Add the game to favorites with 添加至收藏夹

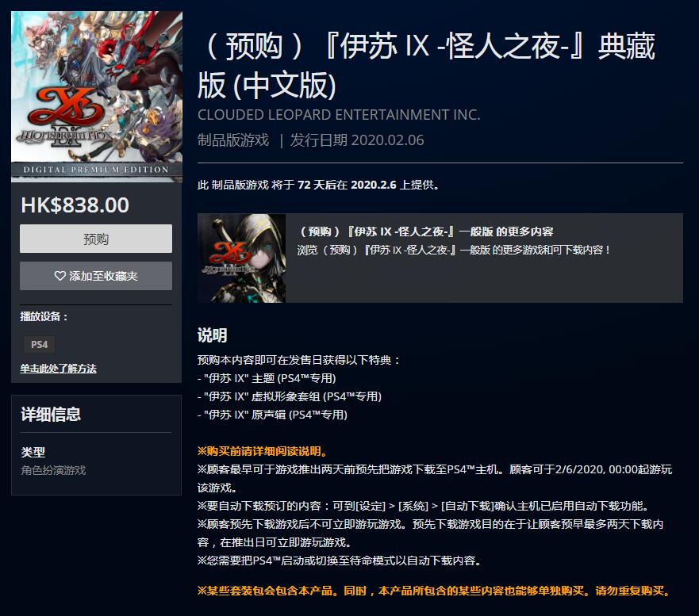[x=96, y=276]
